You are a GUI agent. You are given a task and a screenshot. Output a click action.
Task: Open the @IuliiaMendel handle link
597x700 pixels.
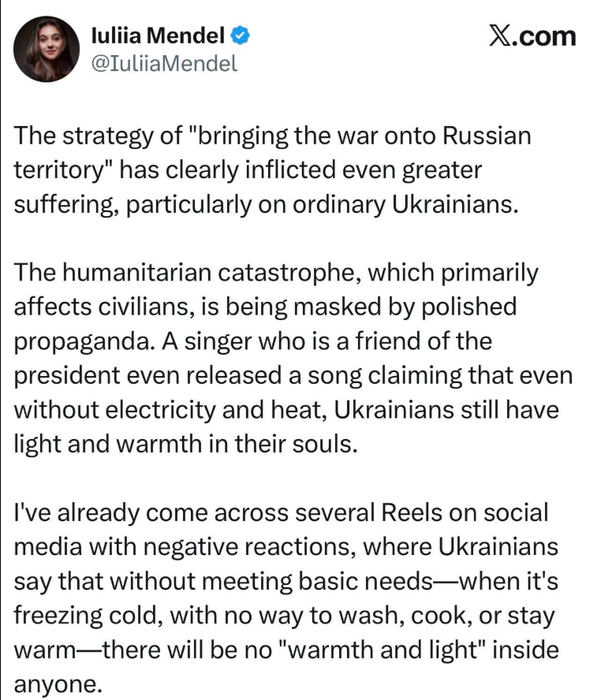(x=164, y=64)
